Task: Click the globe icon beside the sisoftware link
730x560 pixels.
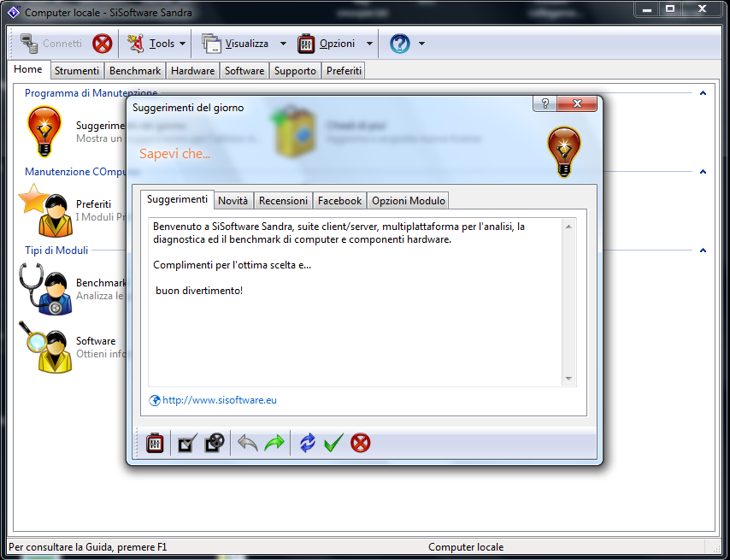Action: click(x=155, y=400)
